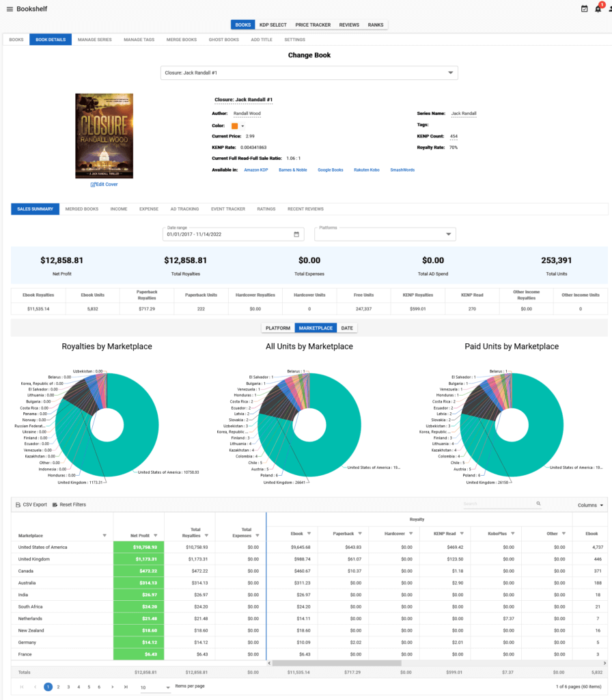Filter the Marketplace column

[x=105, y=535]
